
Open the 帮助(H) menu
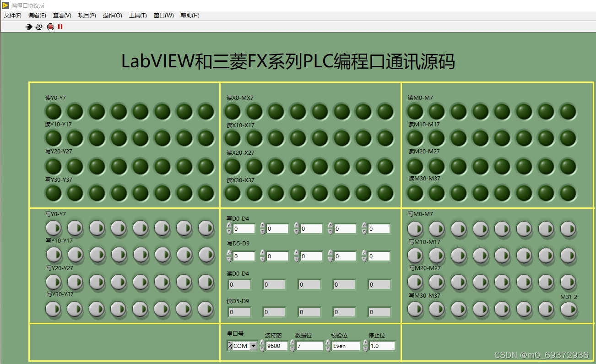coord(190,15)
